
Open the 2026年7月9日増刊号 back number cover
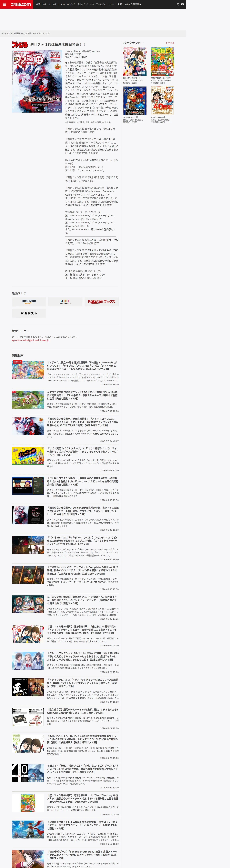135,62
